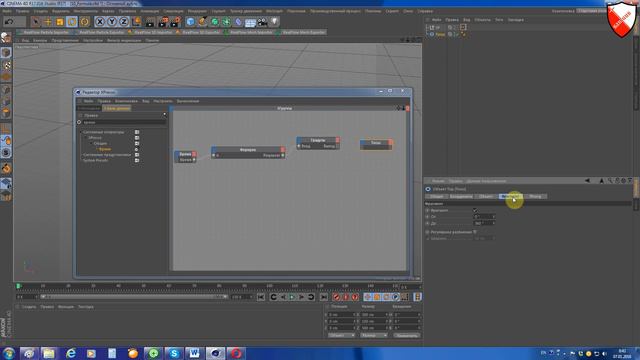Select Model mode in left palette

coord(6,52)
